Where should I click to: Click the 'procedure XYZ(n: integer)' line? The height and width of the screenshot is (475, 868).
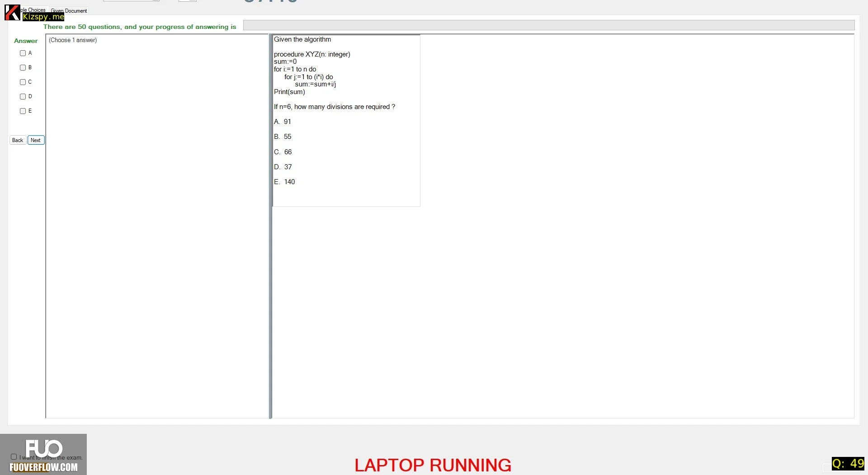coord(312,54)
